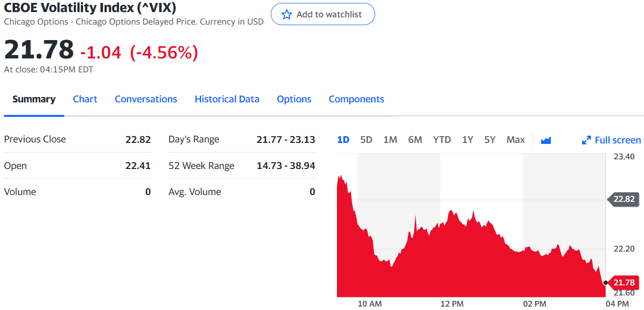Click the Full screen expand arrows icon

(x=587, y=140)
